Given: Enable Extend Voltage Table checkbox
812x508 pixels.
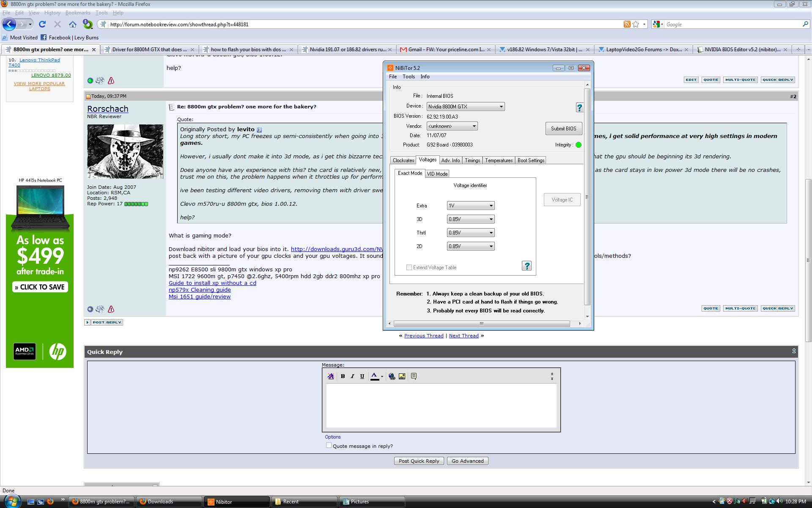Looking at the screenshot, I should pyautogui.click(x=409, y=268).
